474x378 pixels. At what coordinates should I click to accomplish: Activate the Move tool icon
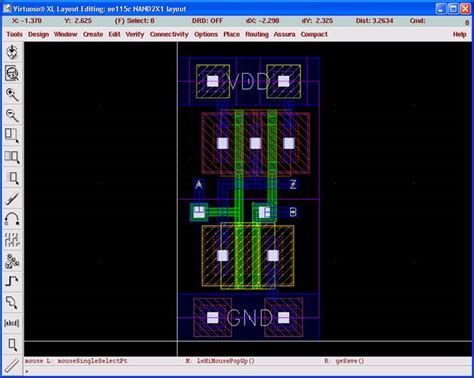point(12,178)
